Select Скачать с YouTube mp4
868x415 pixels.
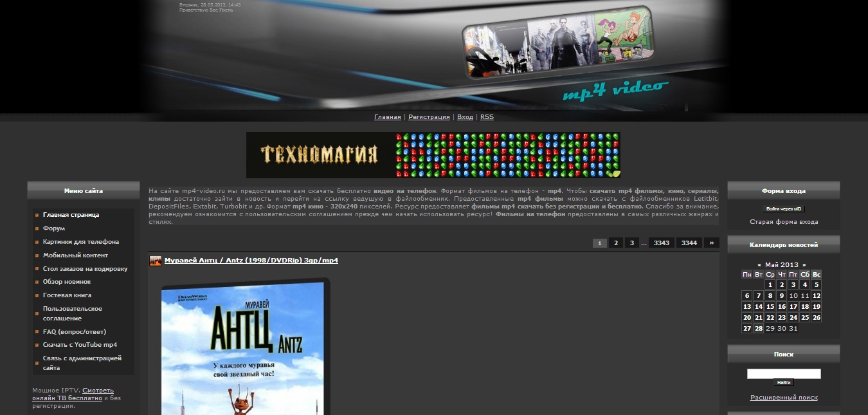click(80, 345)
